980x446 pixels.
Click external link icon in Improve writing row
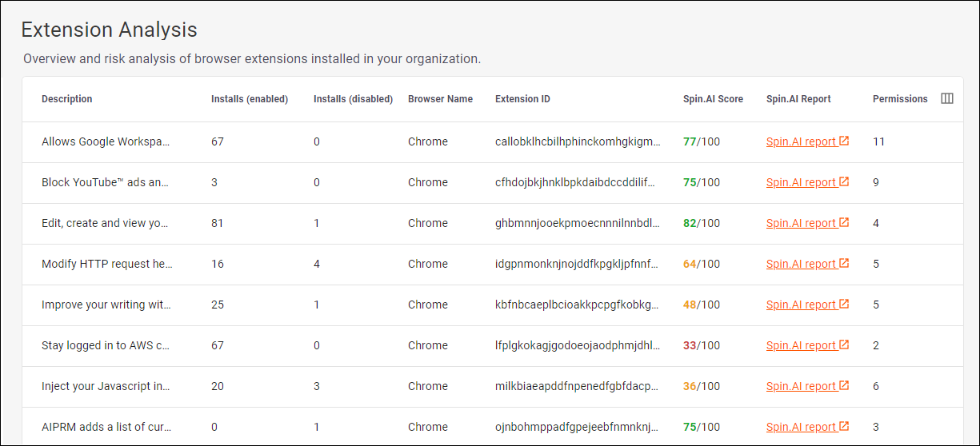click(x=844, y=304)
